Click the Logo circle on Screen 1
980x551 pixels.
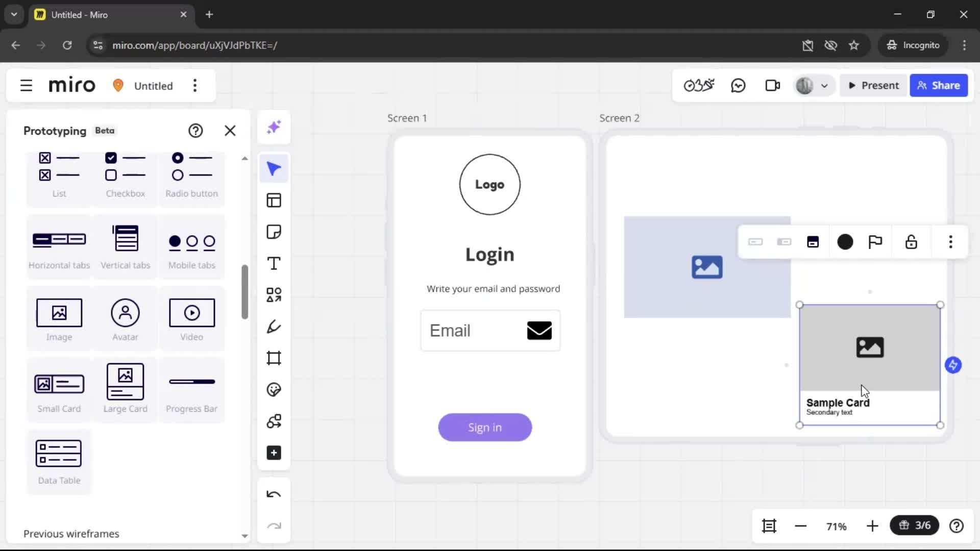490,185
